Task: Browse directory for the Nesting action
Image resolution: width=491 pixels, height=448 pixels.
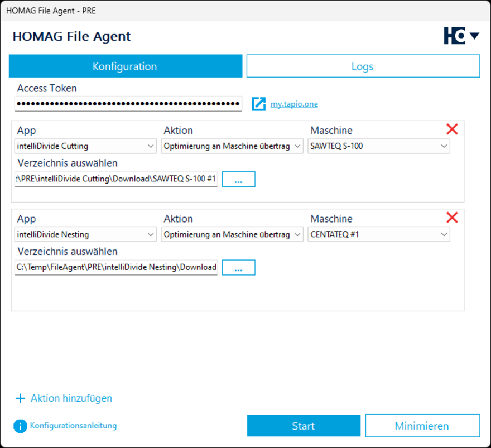Action: coord(239,267)
